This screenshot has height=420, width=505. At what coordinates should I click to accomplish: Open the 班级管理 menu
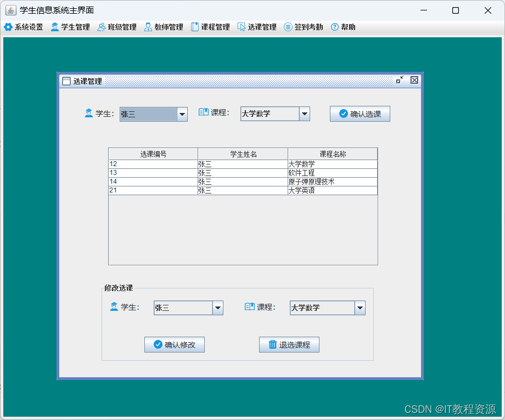116,27
